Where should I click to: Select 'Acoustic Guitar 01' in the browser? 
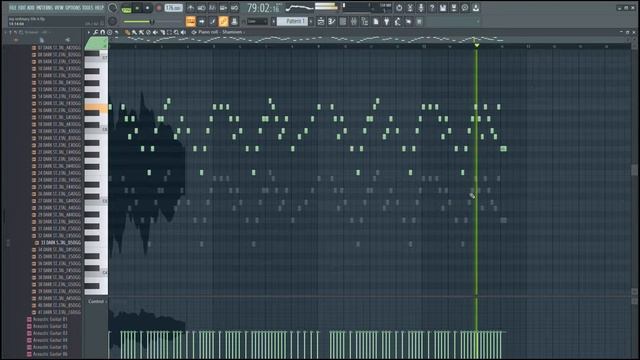pyautogui.click(x=50, y=319)
